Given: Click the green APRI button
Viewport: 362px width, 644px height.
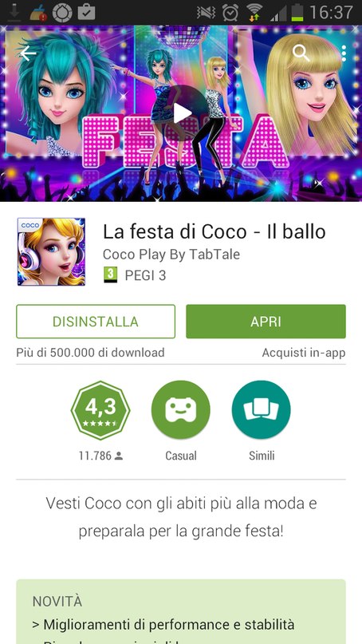Looking at the screenshot, I should tap(266, 322).
